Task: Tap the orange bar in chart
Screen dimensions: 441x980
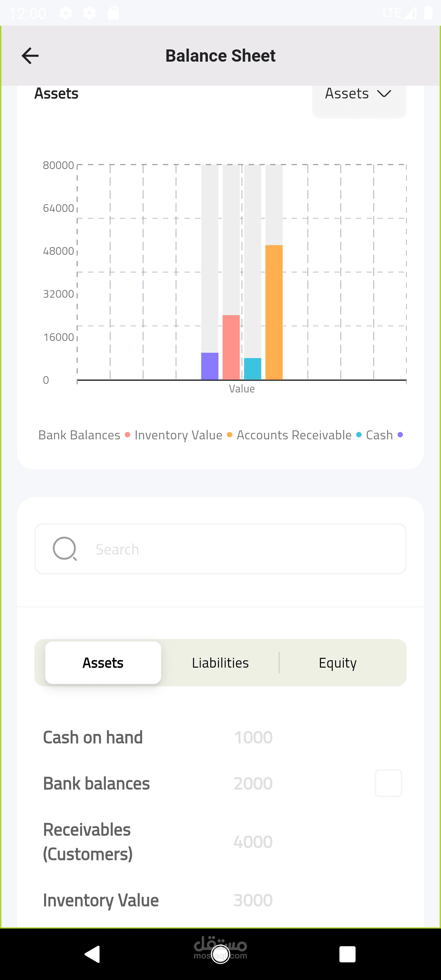Action: coord(274,312)
